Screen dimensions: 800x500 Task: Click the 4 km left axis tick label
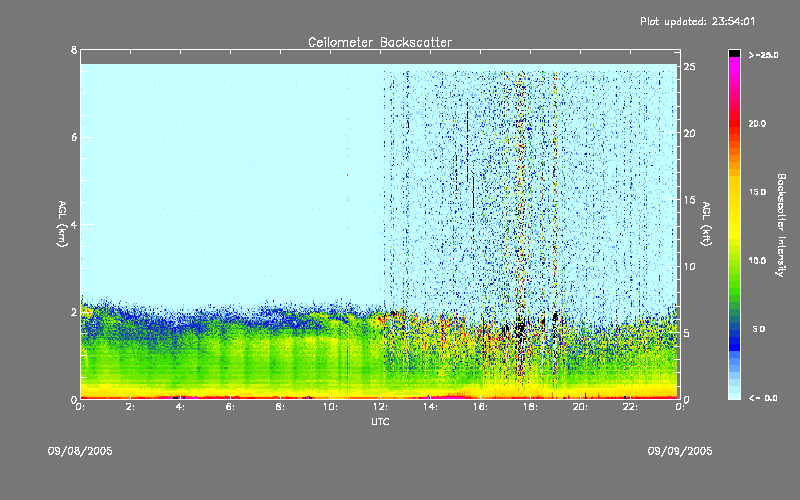74,224
